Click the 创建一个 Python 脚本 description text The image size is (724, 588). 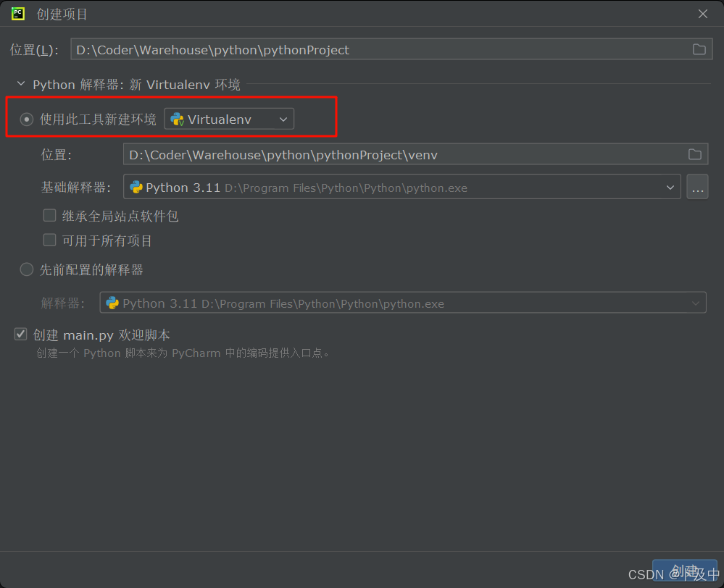pyautogui.click(x=183, y=353)
